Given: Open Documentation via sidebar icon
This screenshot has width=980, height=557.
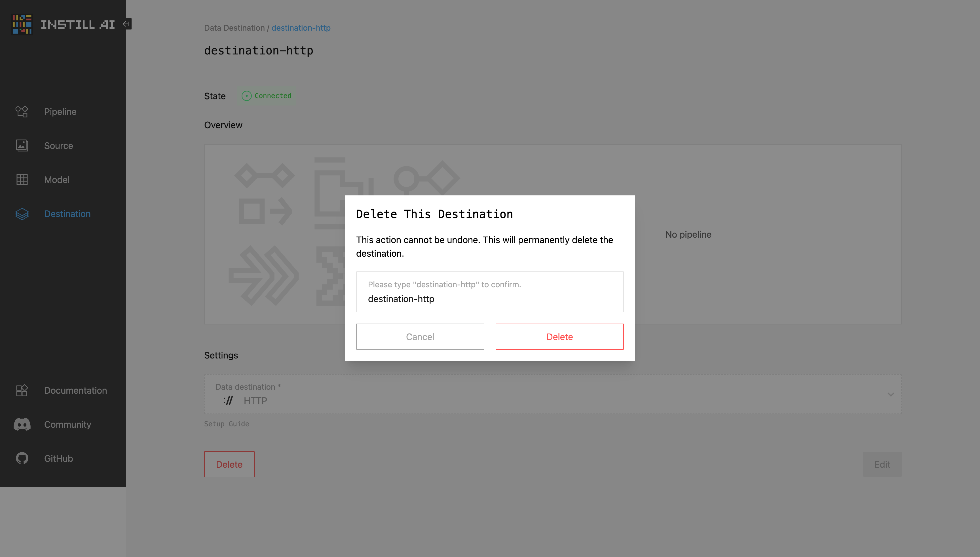Looking at the screenshot, I should click(x=22, y=390).
